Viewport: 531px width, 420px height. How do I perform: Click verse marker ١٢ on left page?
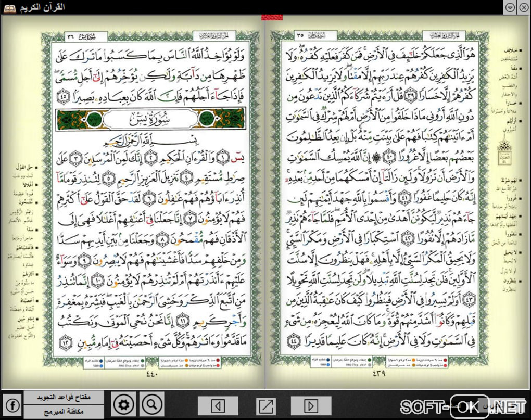pos(66,342)
